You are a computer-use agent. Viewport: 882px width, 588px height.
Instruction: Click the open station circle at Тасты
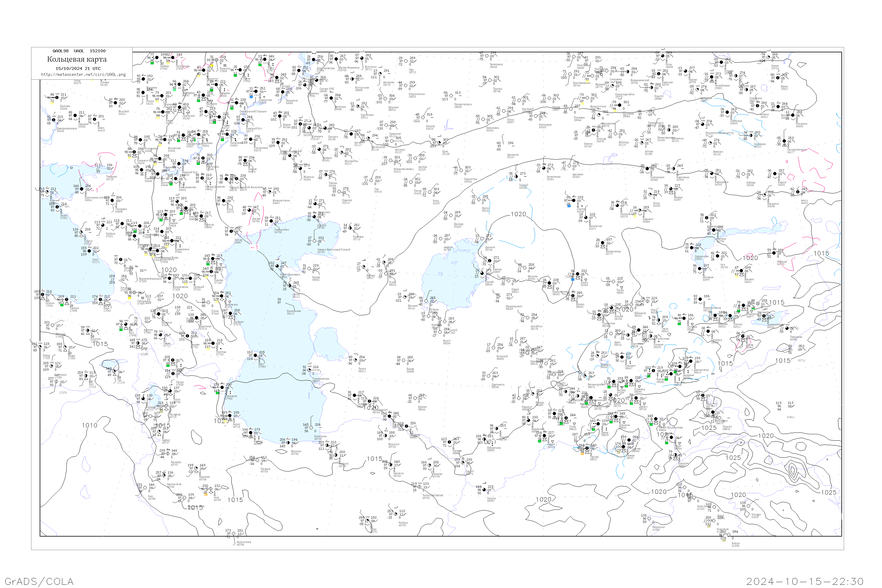[614, 282]
